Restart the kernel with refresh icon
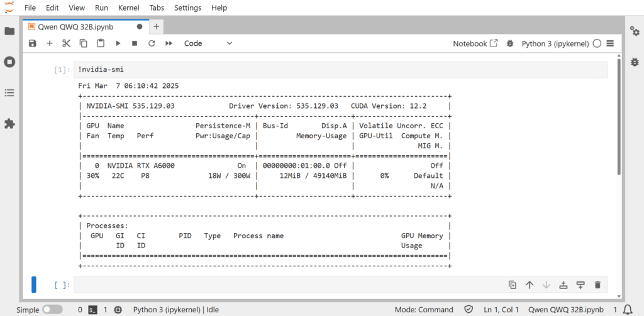 tap(152, 43)
